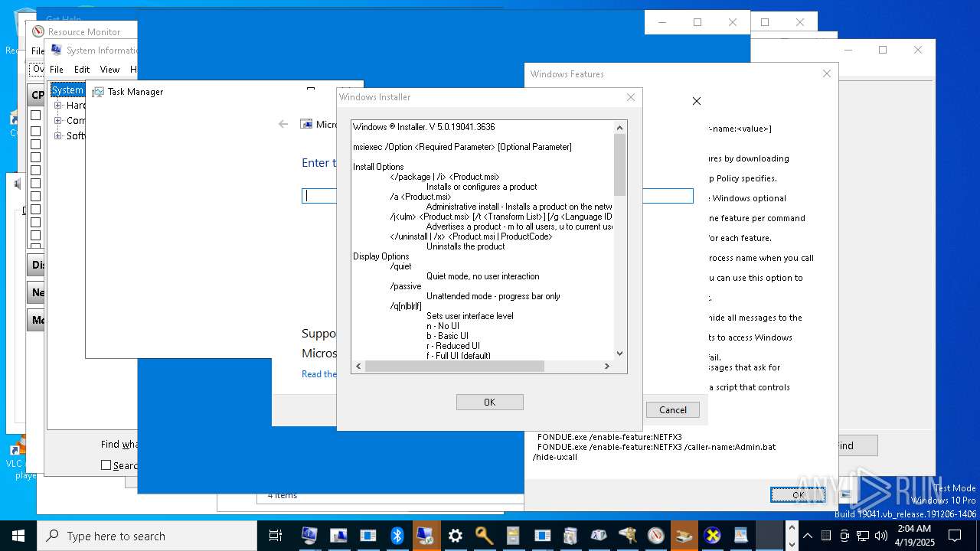Click the Windows Start button
Image resolution: width=980 pixels, height=551 pixels.
pos(18,536)
